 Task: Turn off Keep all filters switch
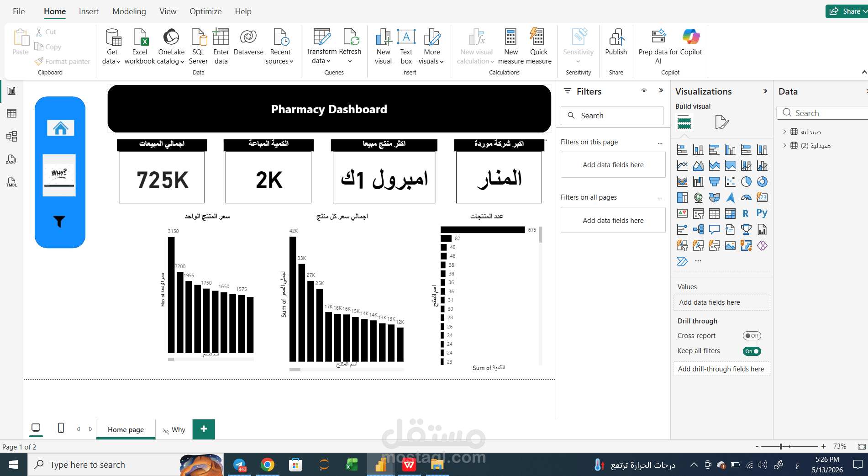tap(752, 351)
